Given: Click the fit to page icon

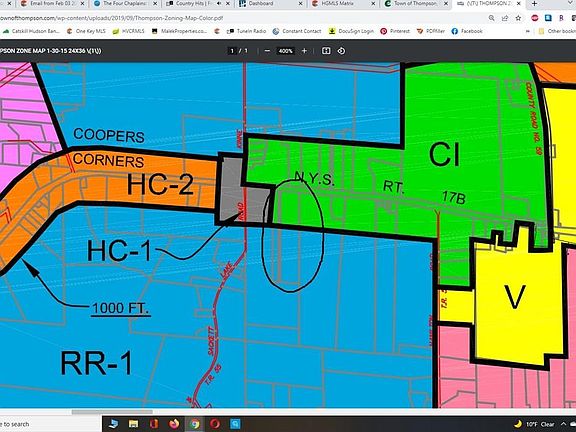Looking at the screenshot, I should point(326,51).
